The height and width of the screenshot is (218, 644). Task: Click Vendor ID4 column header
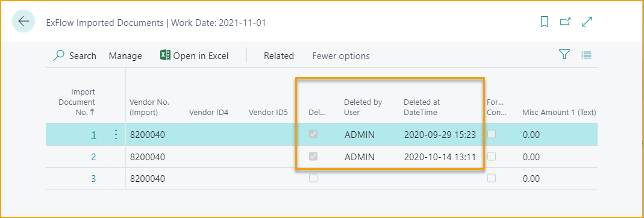coord(208,112)
